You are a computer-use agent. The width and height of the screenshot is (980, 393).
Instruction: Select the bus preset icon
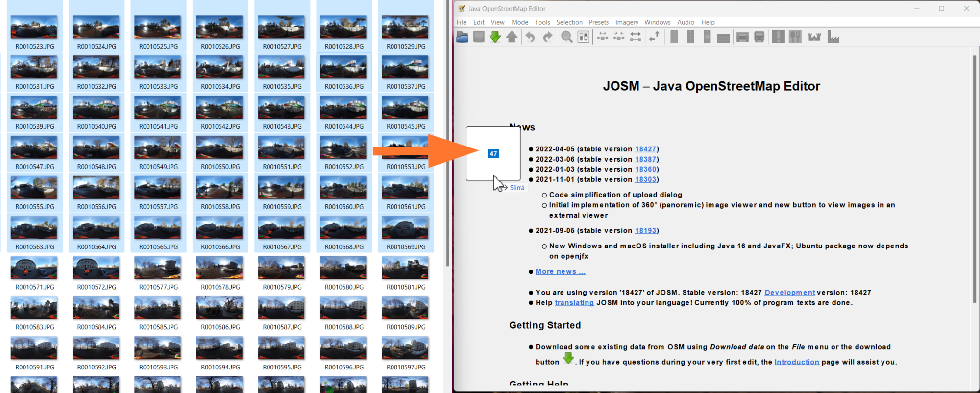click(x=759, y=37)
